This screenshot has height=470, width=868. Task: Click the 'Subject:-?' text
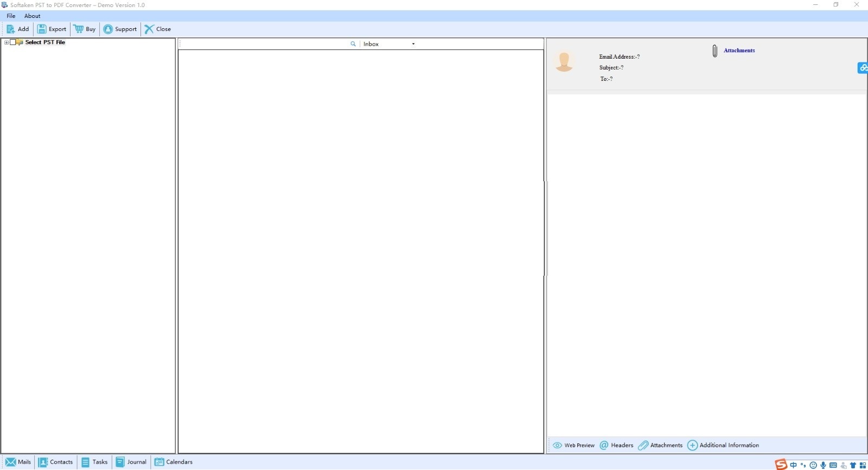611,68
